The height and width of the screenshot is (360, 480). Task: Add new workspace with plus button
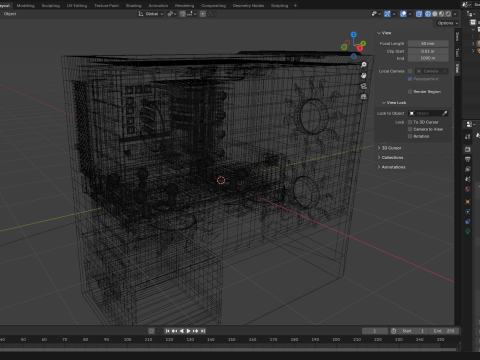pos(295,6)
